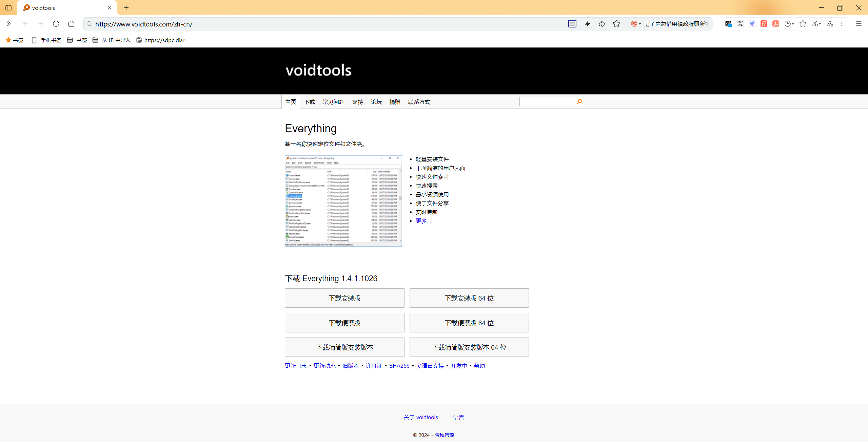Open the red translate extension
Viewport: 868px width, 442px height.
pos(764,24)
